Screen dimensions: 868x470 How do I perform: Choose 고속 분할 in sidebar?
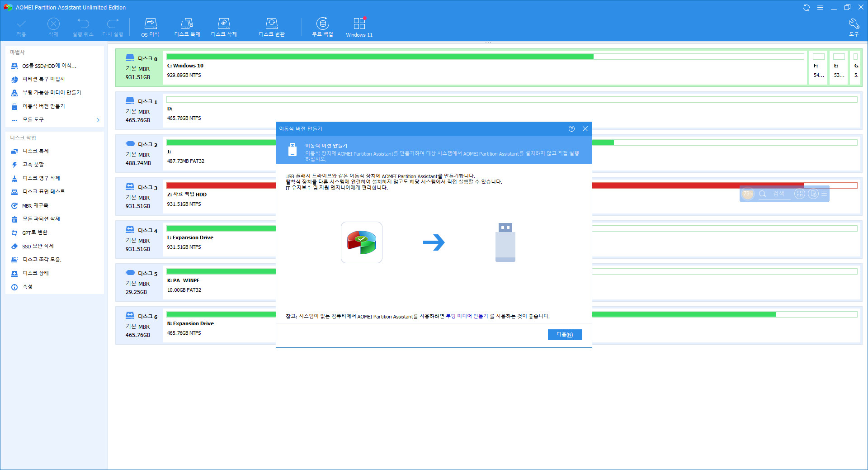click(x=33, y=165)
